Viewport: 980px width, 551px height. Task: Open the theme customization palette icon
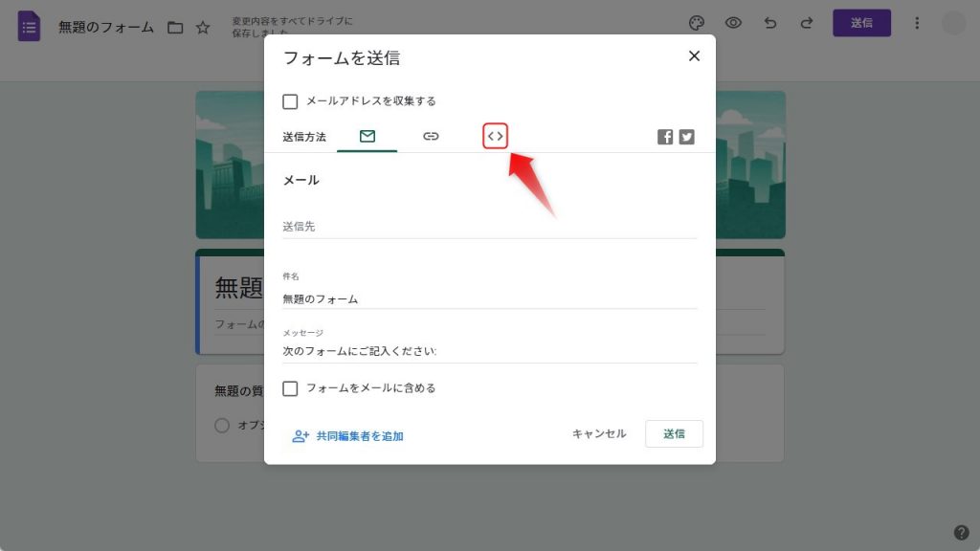click(697, 23)
